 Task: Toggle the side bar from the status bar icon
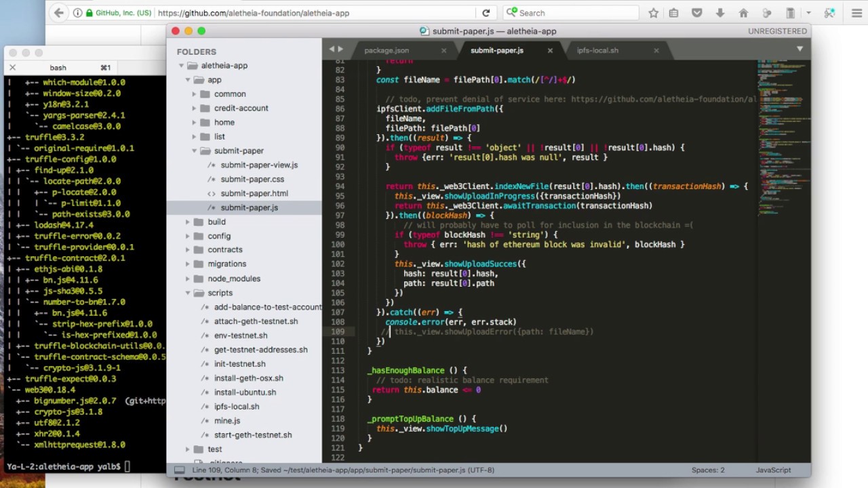179,470
